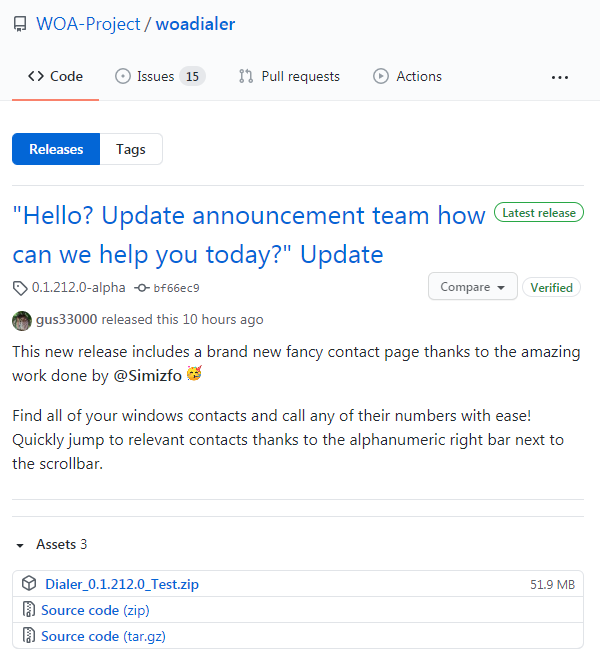Click the commit icon beside bf66ec9
The width and height of the screenshot is (600, 655).
coord(141,288)
